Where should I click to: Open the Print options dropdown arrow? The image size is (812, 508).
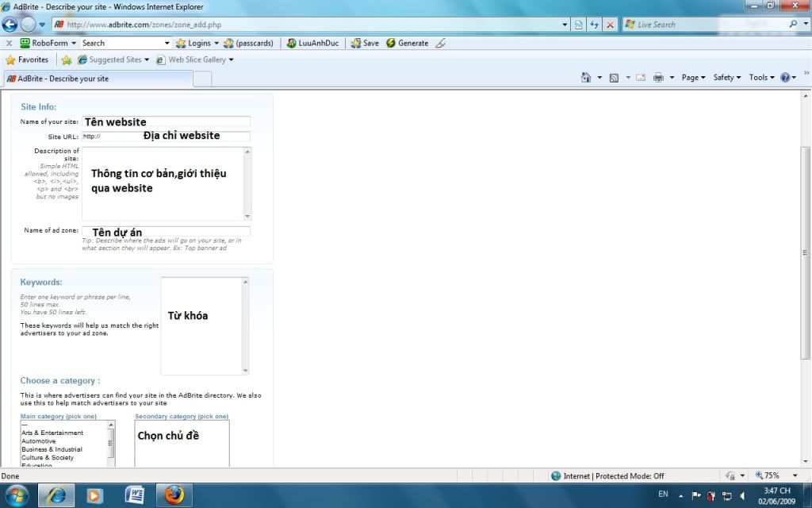tap(672, 77)
